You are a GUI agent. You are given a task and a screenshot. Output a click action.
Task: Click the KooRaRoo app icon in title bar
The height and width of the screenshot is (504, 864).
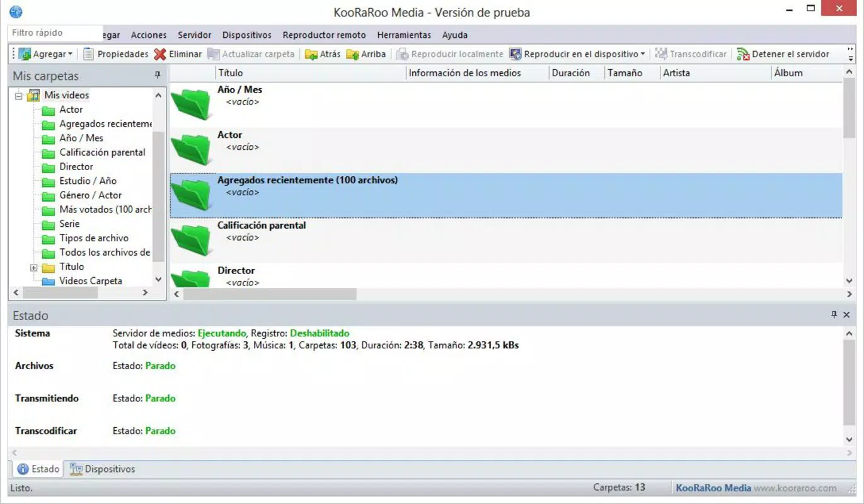[16, 12]
